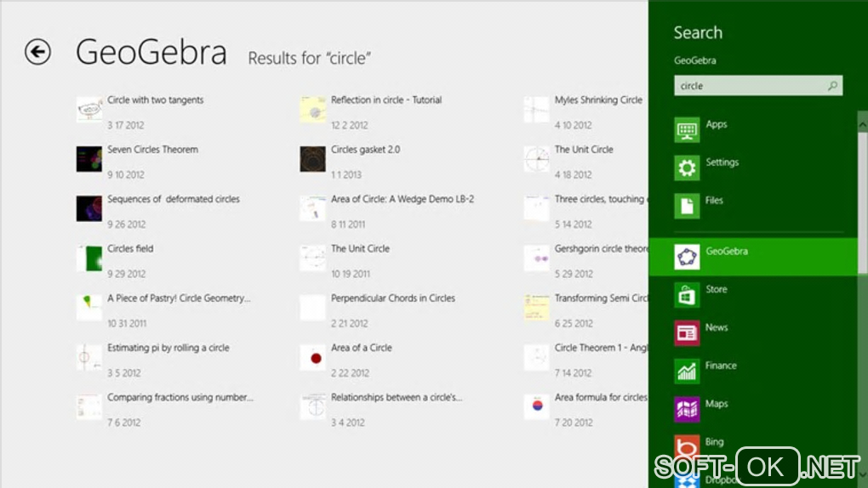Click 'Comparing fractions using number...' title
Image resolution: width=868 pixels, height=488 pixels.
(x=180, y=397)
